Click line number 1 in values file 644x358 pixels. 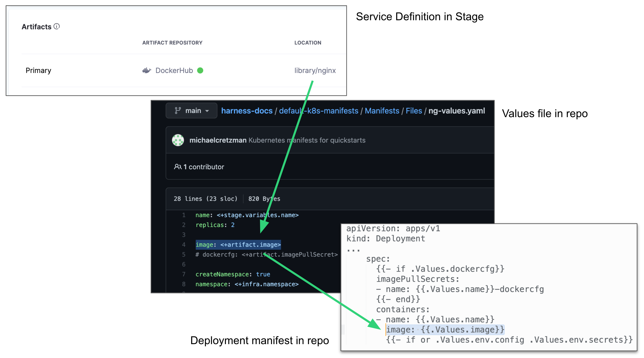(x=184, y=215)
